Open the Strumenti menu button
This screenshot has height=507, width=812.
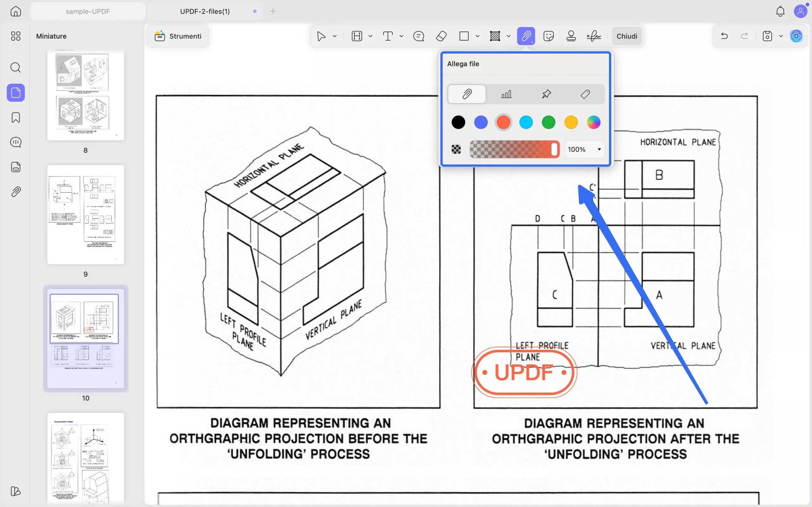(x=178, y=36)
